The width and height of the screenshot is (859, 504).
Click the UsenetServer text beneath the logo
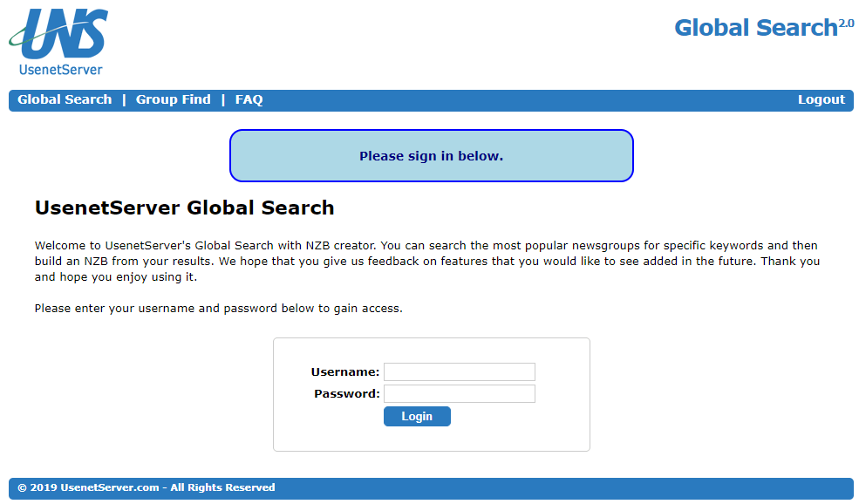pyautogui.click(x=61, y=70)
